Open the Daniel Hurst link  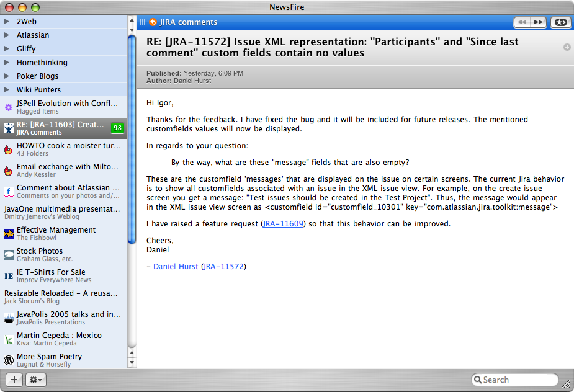tap(176, 267)
